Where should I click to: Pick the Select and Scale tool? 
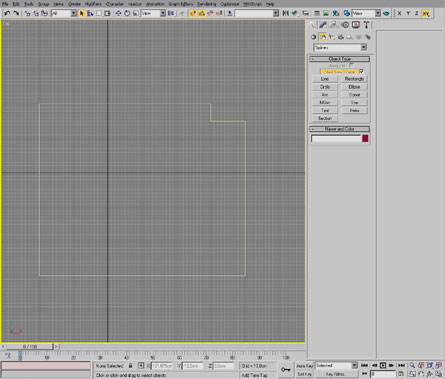coord(136,13)
